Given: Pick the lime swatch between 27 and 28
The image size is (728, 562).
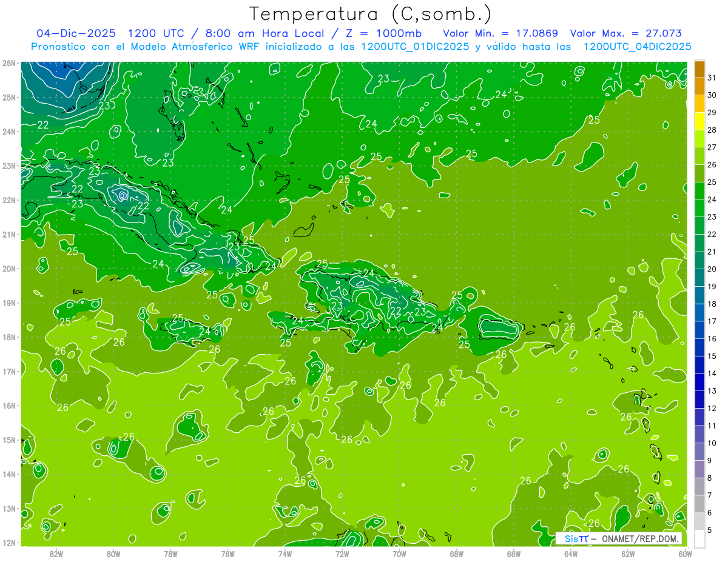Looking at the screenshot, I should (699, 138).
